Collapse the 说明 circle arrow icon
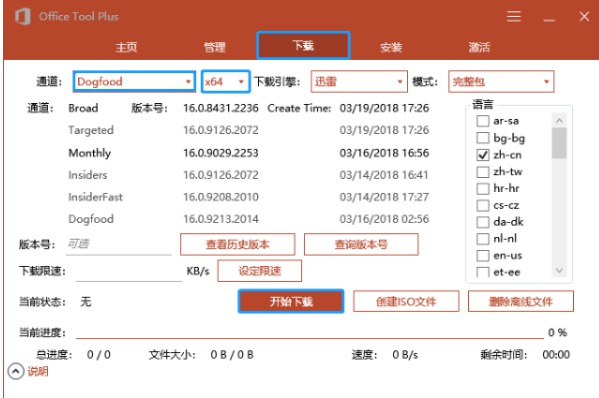 click(x=16, y=371)
